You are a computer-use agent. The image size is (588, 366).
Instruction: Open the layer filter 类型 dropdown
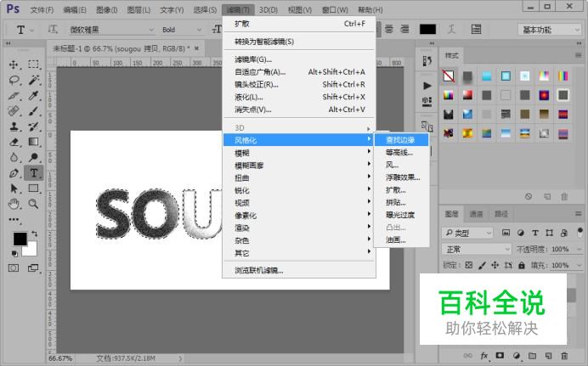(468, 233)
